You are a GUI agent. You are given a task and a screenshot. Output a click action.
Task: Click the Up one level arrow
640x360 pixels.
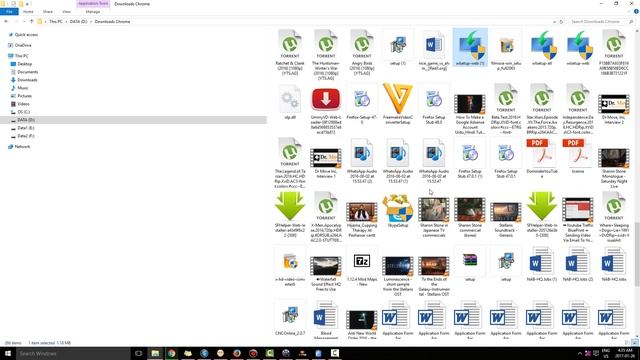coord(31,21)
